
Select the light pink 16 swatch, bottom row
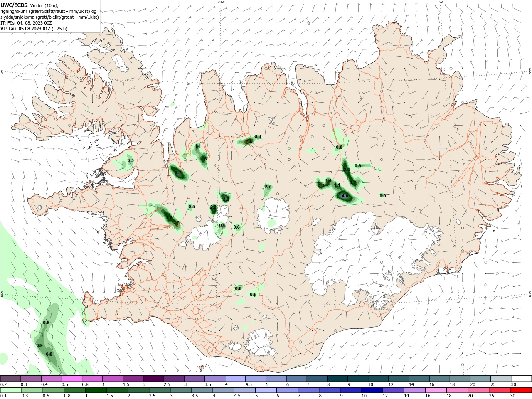click(x=436, y=390)
